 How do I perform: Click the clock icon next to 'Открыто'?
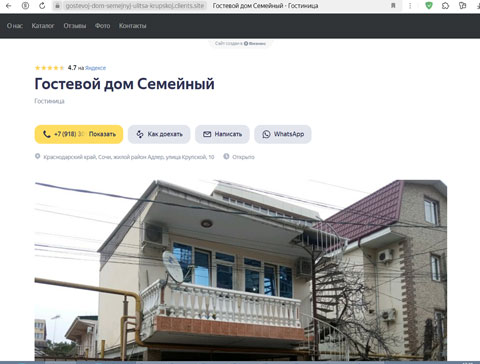[226, 156]
